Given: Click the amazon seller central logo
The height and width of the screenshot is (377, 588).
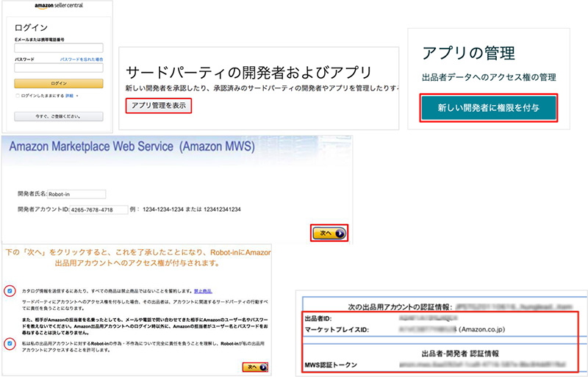Looking at the screenshot, I should click(59, 6).
